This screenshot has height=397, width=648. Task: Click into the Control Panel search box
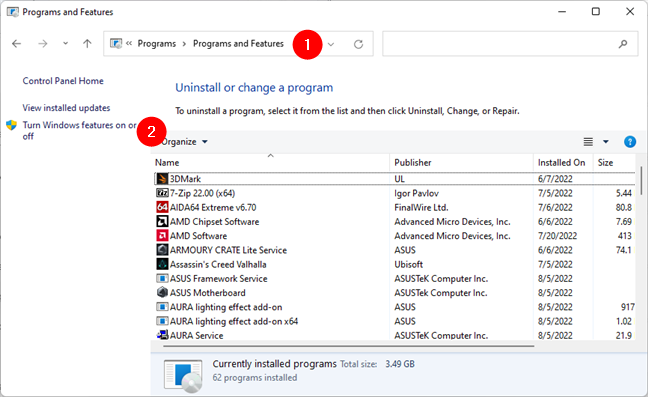coord(510,44)
